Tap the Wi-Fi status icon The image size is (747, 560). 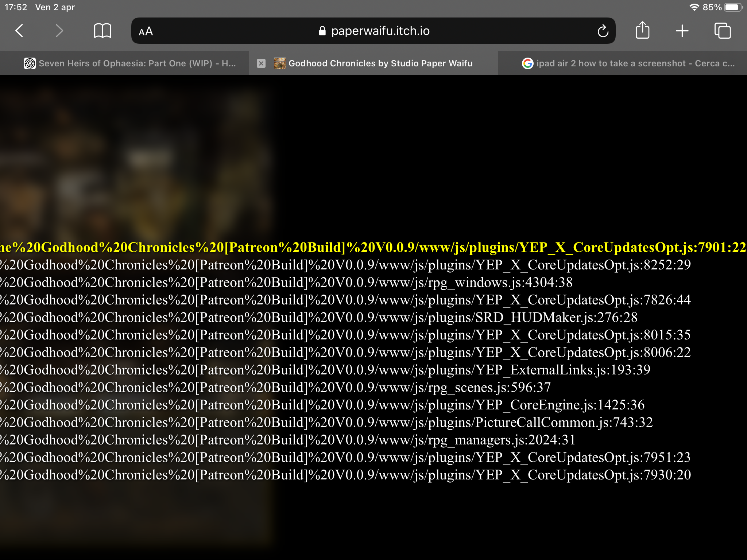[x=694, y=7]
